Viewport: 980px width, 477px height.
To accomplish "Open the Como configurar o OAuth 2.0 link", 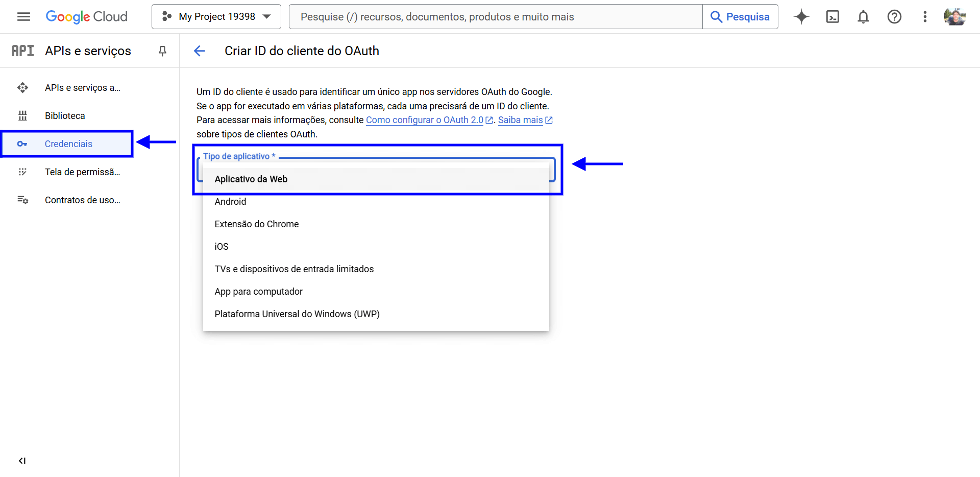I will 429,120.
